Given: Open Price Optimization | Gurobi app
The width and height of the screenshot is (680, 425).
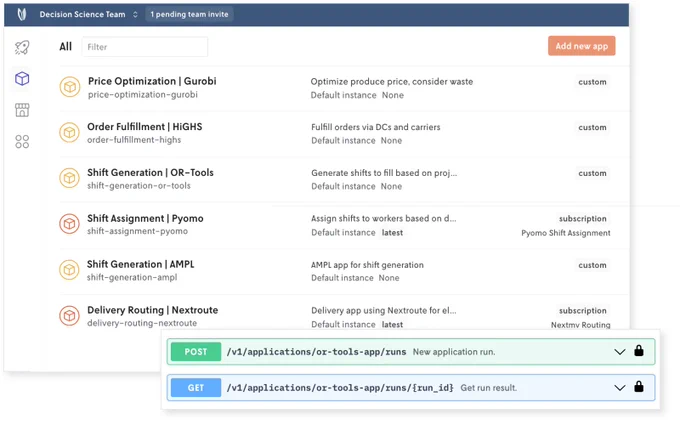Looking at the screenshot, I should pos(152,81).
